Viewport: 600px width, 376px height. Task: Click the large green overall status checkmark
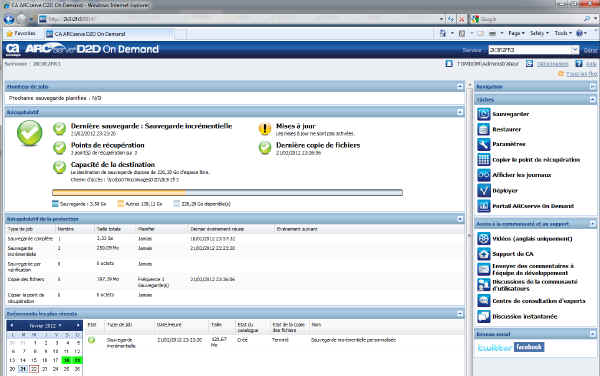click(x=29, y=133)
